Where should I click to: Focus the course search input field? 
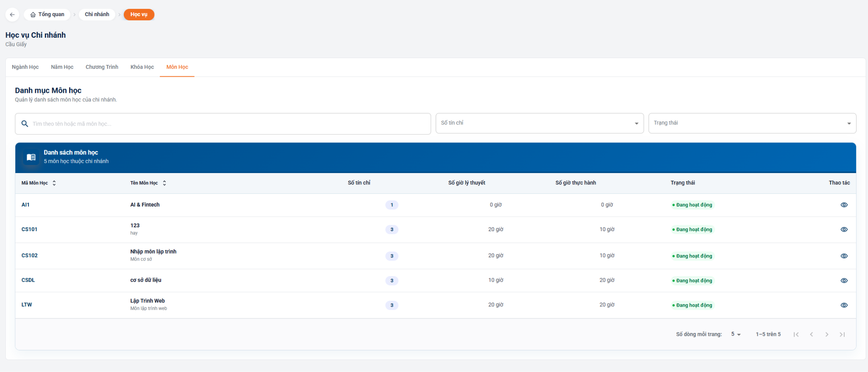pyautogui.click(x=223, y=124)
